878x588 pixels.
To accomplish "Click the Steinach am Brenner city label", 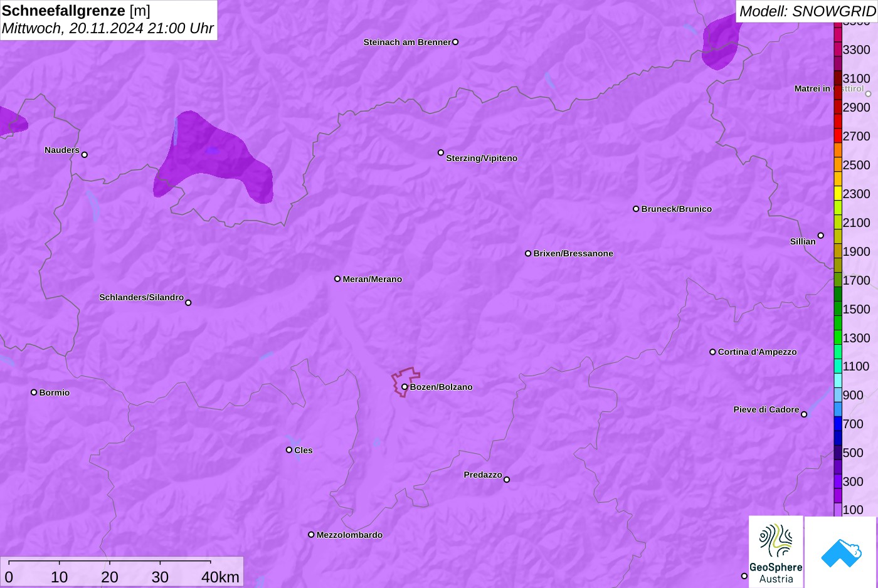I will click(x=407, y=42).
